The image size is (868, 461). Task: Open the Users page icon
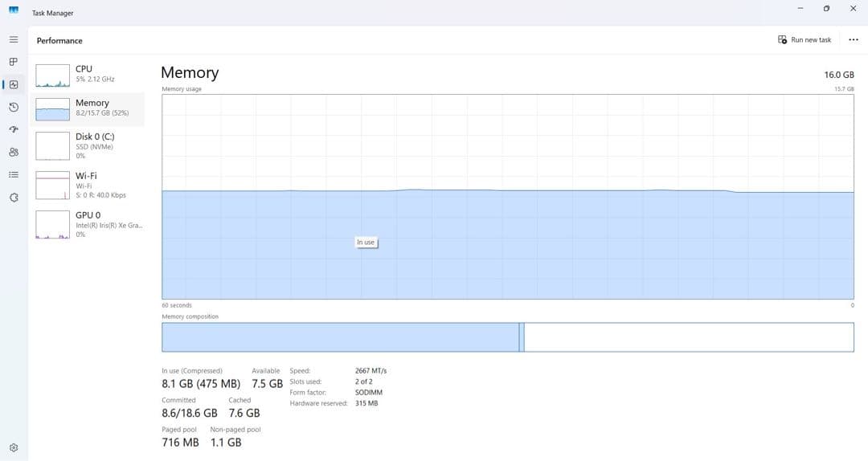(14, 152)
